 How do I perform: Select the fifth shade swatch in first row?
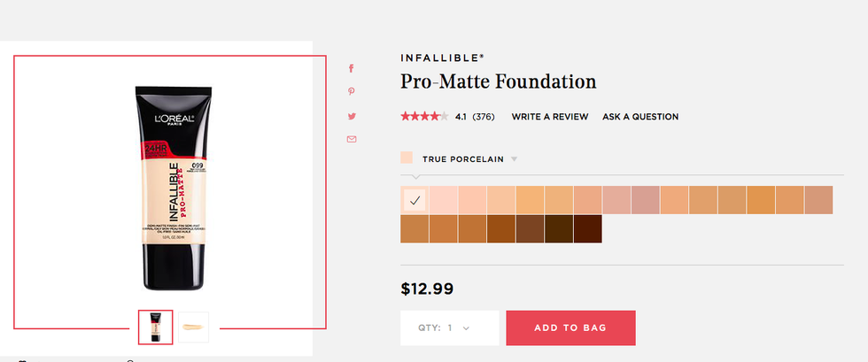click(531, 200)
